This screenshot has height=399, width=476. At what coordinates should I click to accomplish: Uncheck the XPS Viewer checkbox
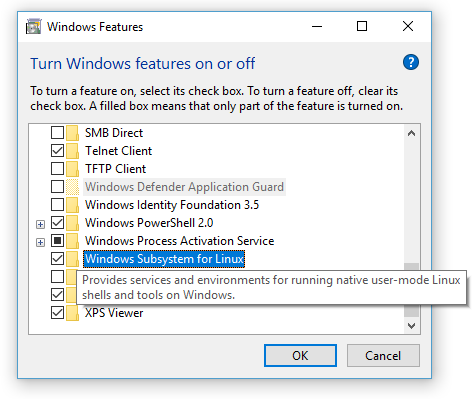tap(57, 313)
